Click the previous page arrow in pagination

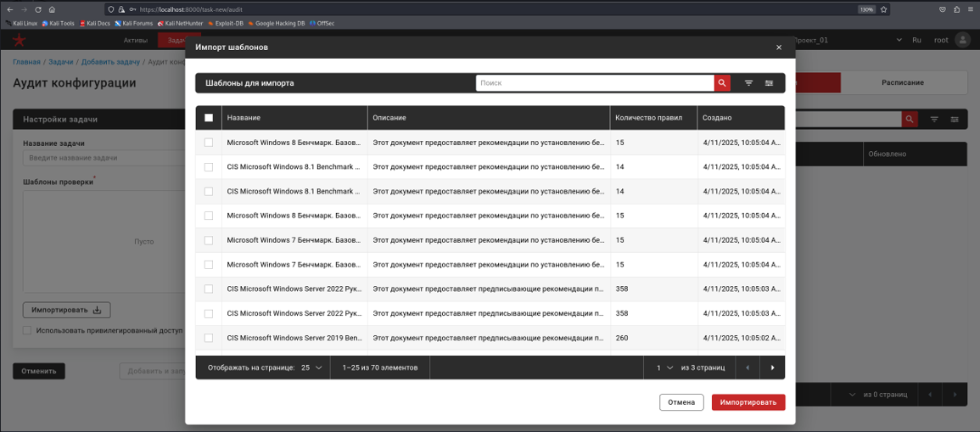click(748, 367)
